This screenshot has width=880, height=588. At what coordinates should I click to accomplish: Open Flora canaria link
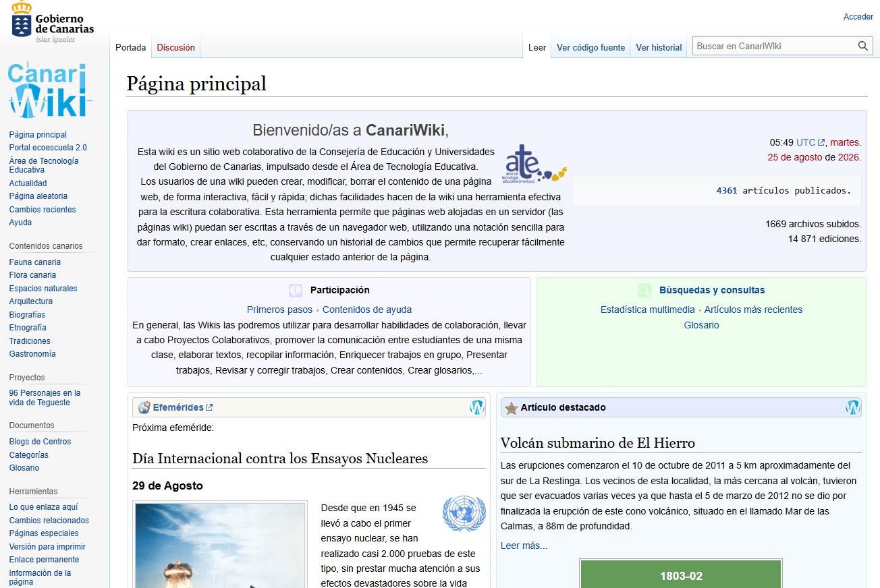point(32,275)
